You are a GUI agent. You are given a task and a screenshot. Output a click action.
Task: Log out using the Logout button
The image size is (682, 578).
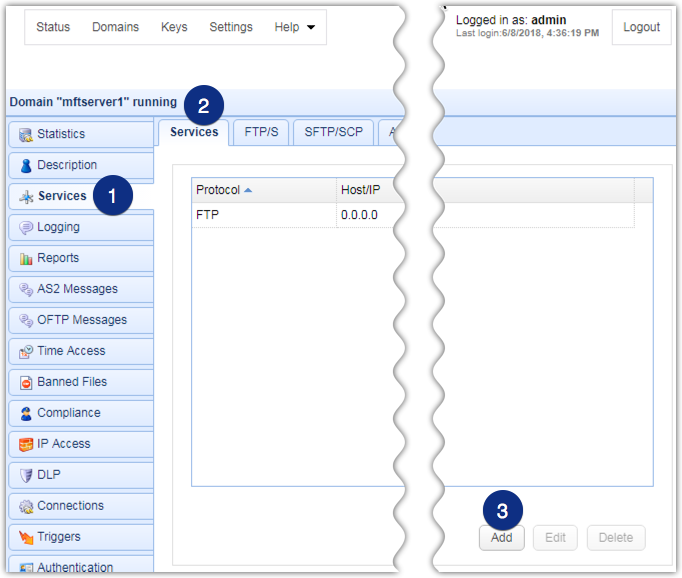coord(641,27)
